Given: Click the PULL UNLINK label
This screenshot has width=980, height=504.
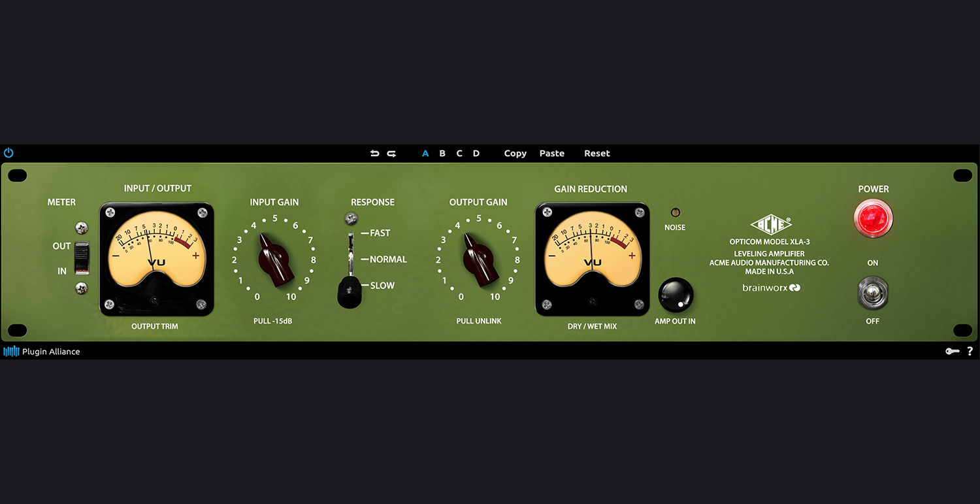Looking at the screenshot, I should point(479,321).
